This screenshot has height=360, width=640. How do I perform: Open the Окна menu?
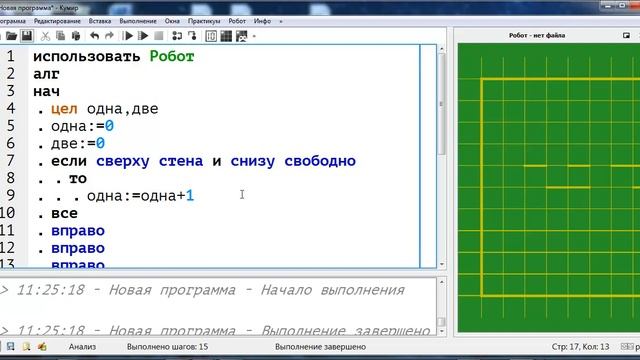172,21
